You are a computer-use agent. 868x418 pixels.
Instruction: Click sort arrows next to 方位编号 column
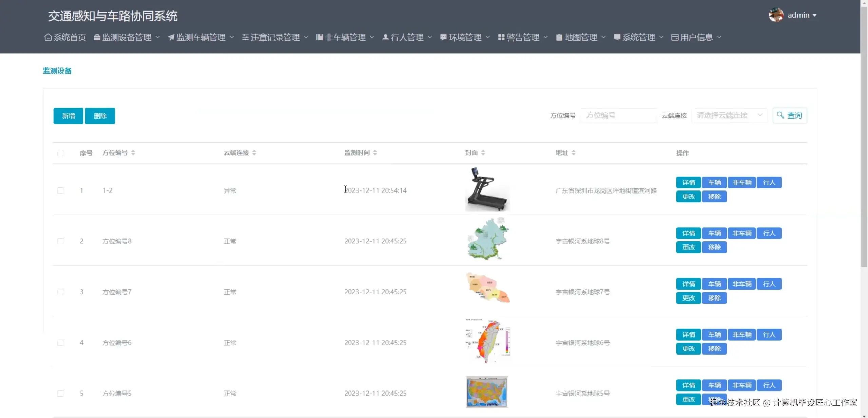(133, 153)
